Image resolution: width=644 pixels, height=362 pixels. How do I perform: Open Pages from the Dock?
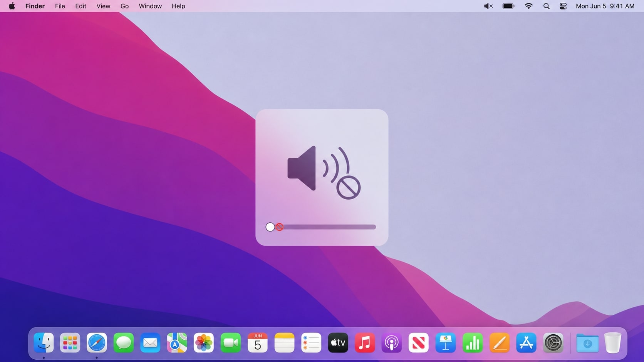[x=500, y=342]
